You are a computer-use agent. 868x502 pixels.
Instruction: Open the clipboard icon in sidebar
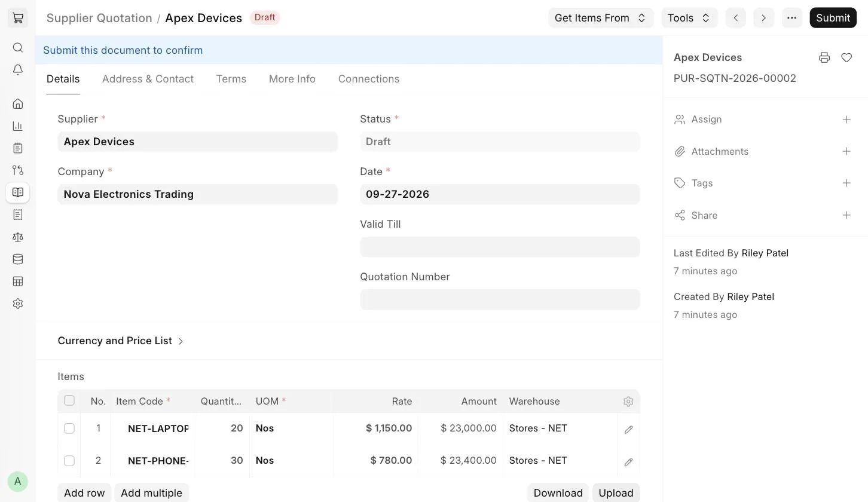tap(18, 148)
